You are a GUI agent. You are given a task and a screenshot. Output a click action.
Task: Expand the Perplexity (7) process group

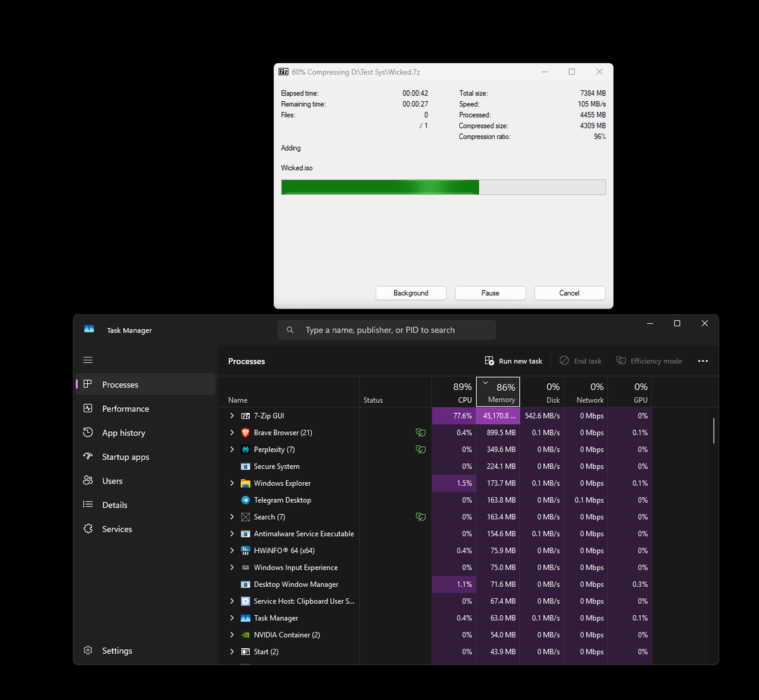click(232, 450)
